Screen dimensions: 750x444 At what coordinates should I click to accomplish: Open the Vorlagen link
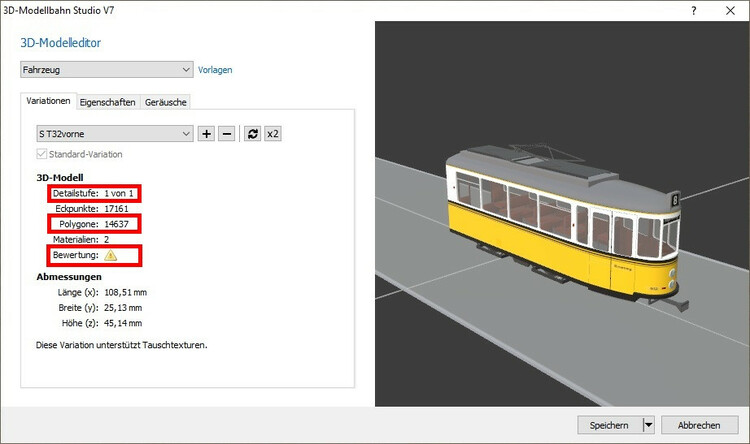pyautogui.click(x=215, y=70)
